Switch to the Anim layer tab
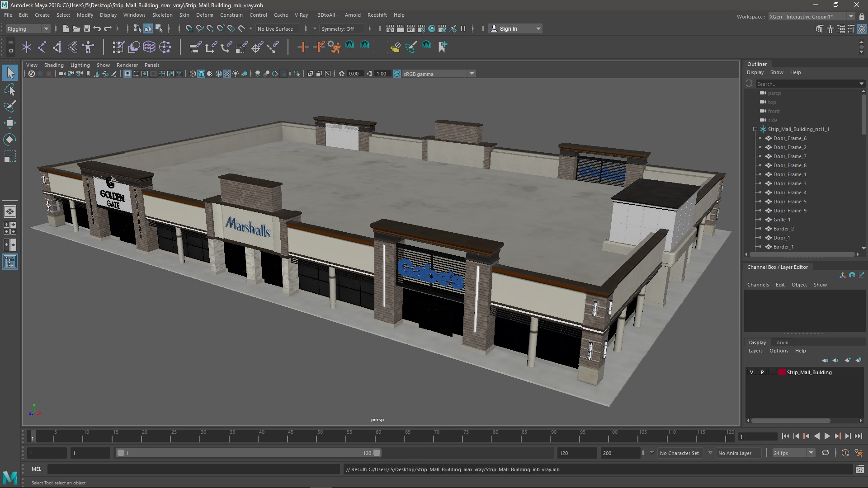868x488 pixels. 782,343
